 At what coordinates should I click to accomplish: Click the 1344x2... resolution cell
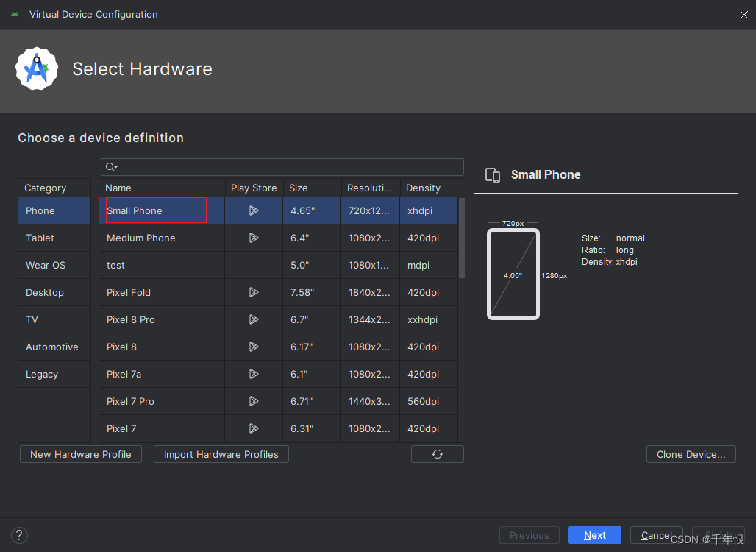(369, 319)
